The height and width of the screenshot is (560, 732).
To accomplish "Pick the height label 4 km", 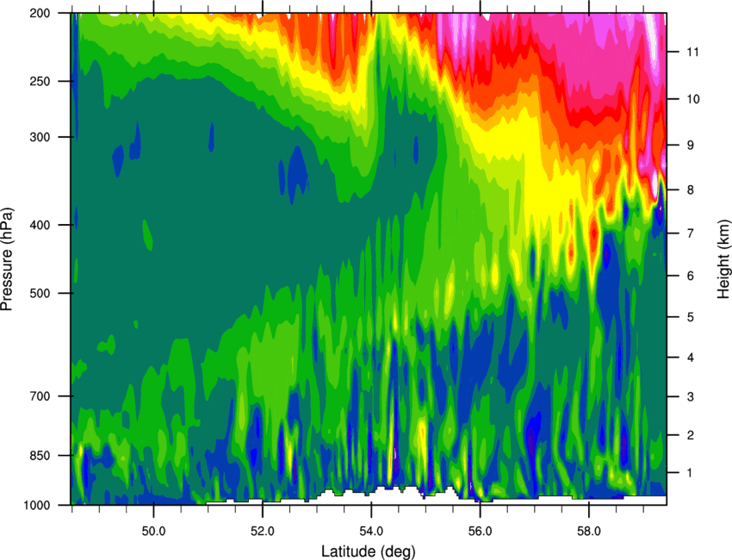I will [691, 358].
